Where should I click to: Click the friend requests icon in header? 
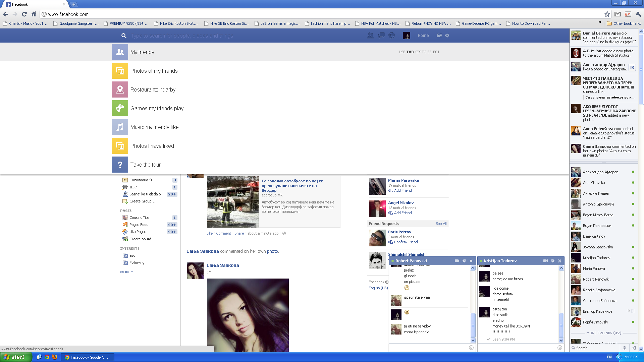click(370, 36)
